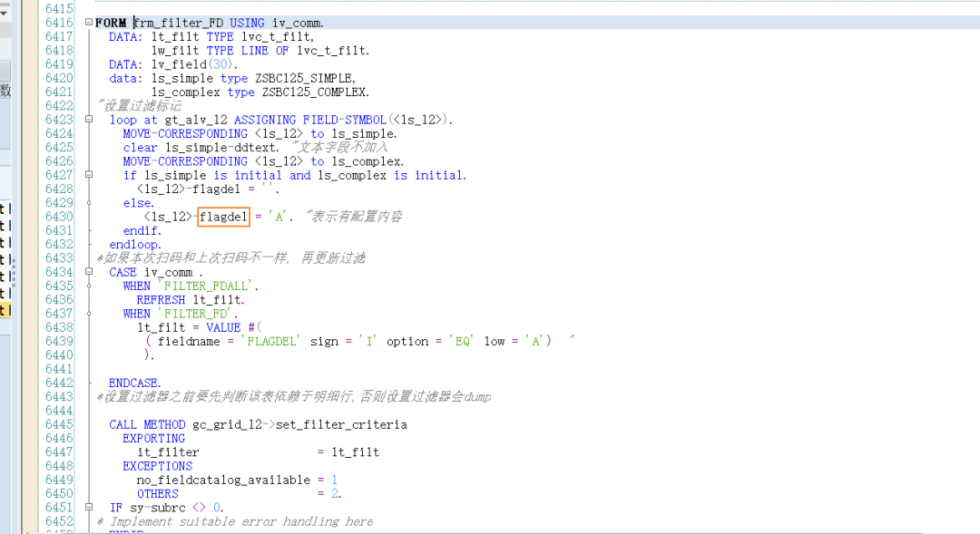
Task: Click the 'Implement suitable error handling here' comment
Action: point(235,521)
